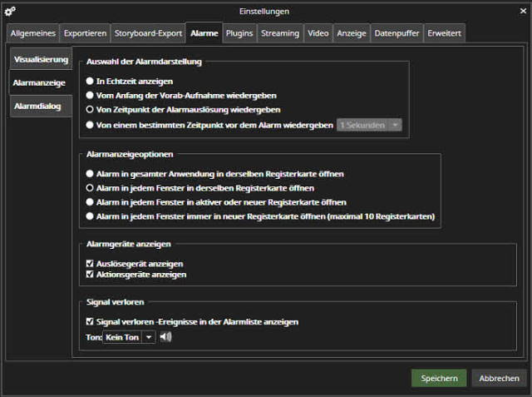Image resolution: width=532 pixels, height=397 pixels.
Task: Open the Storyboard-Export tab
Action: pos(147,33)
